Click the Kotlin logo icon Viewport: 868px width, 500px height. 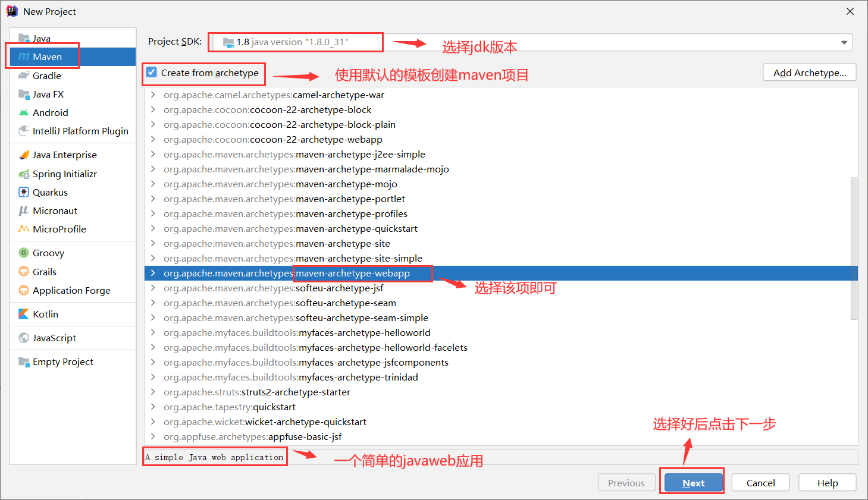coord(24,314)
